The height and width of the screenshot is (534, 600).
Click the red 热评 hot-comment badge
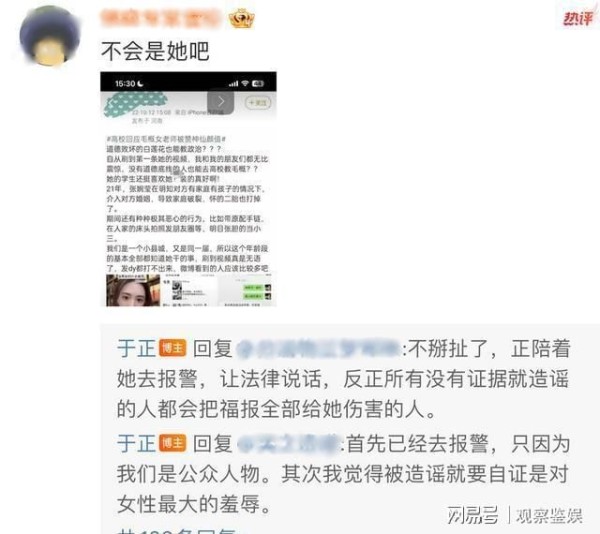click(x=578, y=18)
